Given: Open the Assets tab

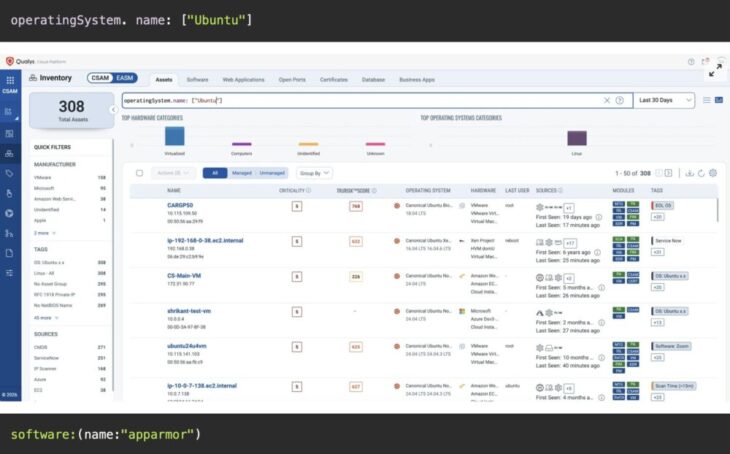Looking at the screenshot, I should [x=164, y=80].
